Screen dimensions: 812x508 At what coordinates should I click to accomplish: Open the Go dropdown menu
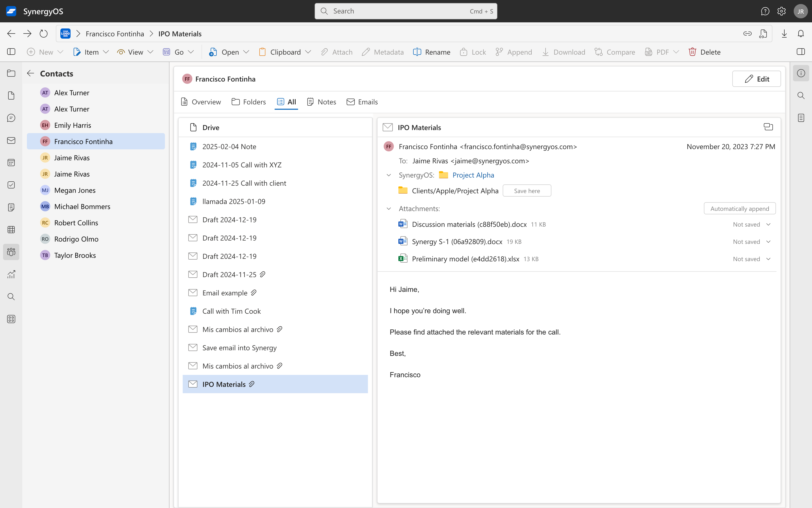(x=178, y=52)
